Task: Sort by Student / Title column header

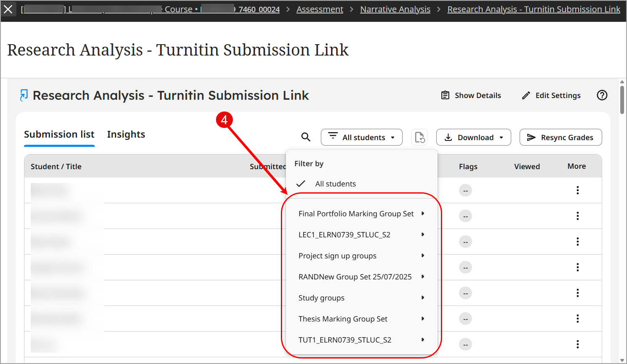Action: [56, 167]
